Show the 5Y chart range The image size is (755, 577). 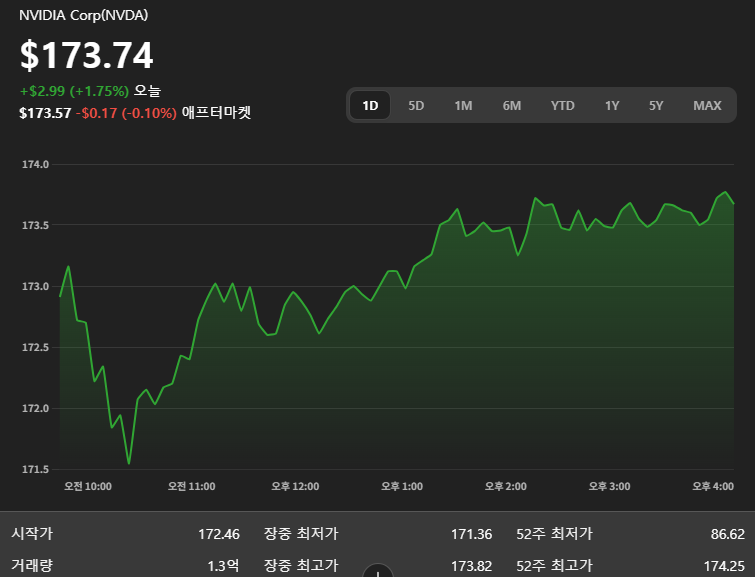pyautogui.click(x=656, y=105)
